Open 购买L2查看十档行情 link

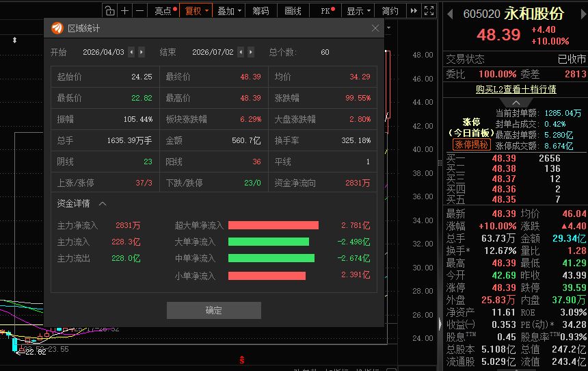coord(516,90)
